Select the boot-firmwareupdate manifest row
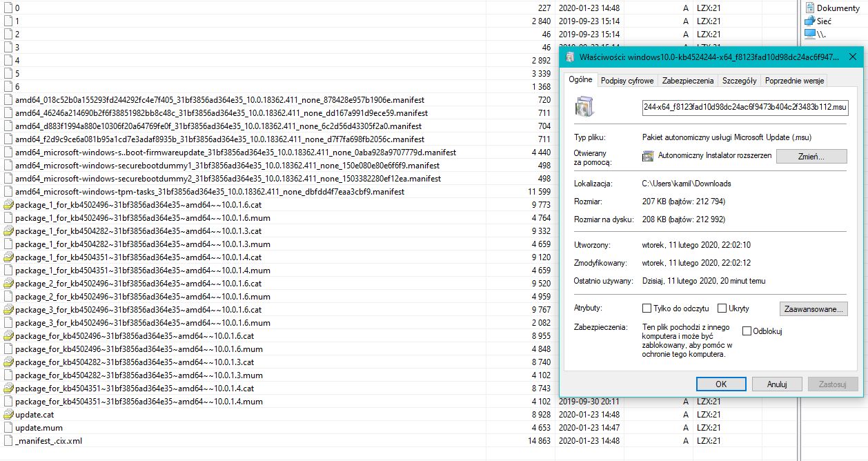The image size is (868, 461). tap(235, 152)
